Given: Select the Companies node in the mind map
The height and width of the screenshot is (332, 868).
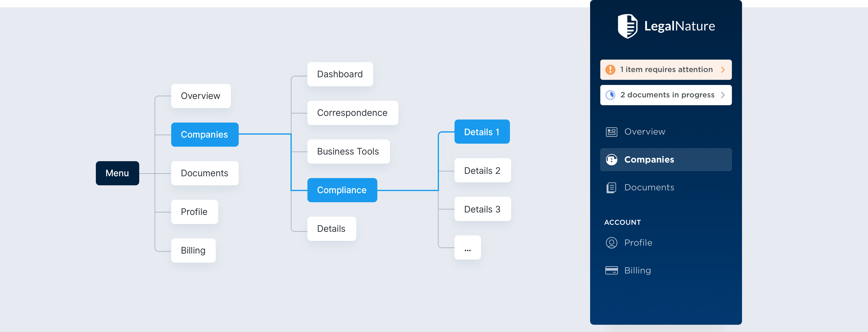Looking at the screenshot, I should click(x=205, y=134).
